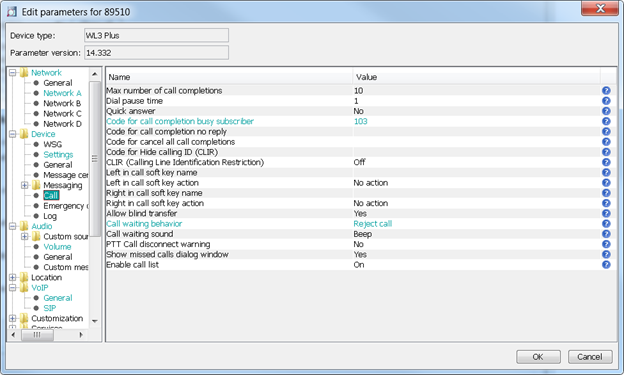Click the Call waiting behavior value 'Reject call'

372,224
